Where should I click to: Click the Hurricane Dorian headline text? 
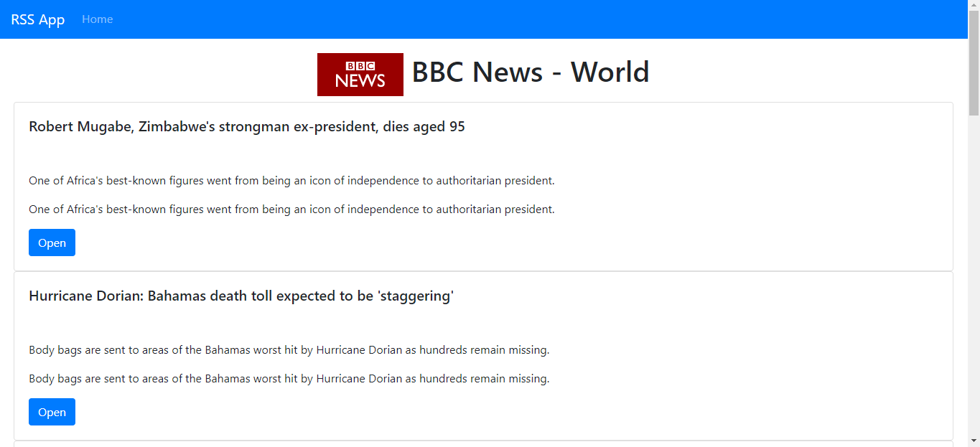pos(241,296)
